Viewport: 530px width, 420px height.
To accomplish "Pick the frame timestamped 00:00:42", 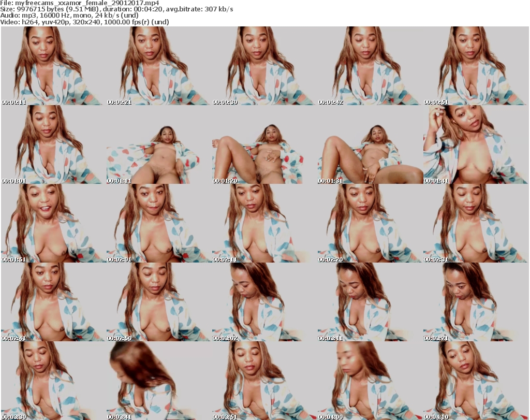I will click(x=370, y=66).
